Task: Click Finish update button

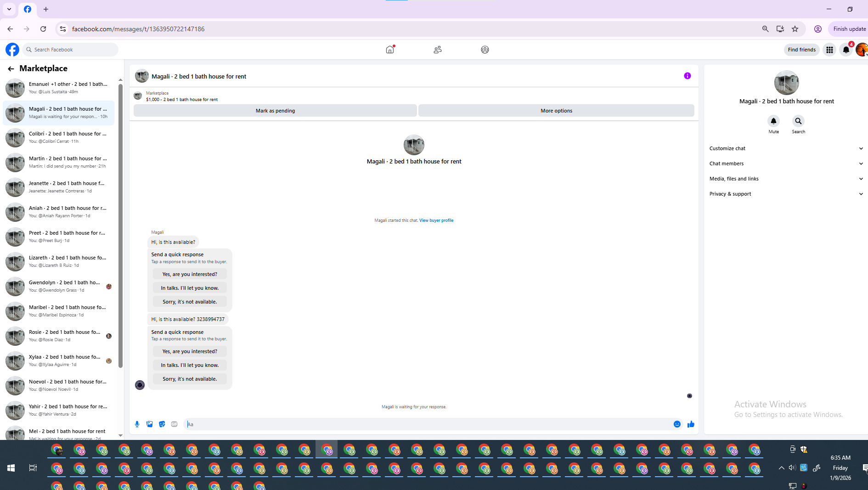Action: [x=849, y=29]
